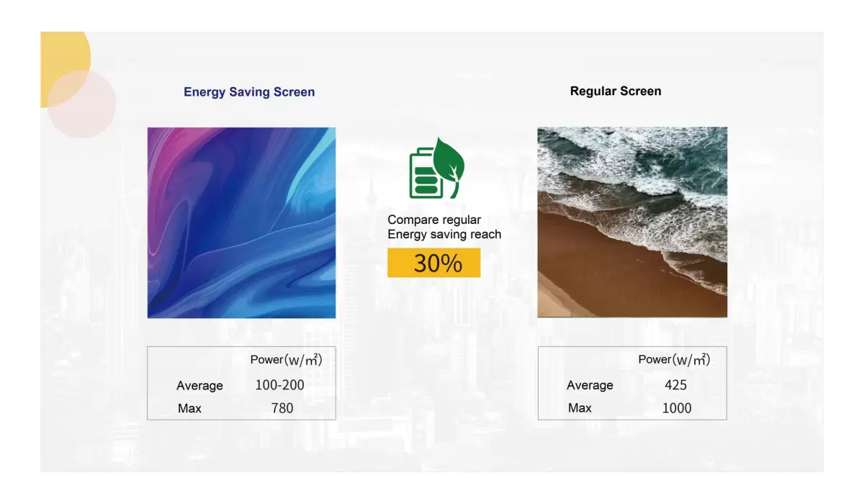This screenshot has width=864, height=504.
Task: Click the green battery leaf icon
Action: [x=437, y=168]
